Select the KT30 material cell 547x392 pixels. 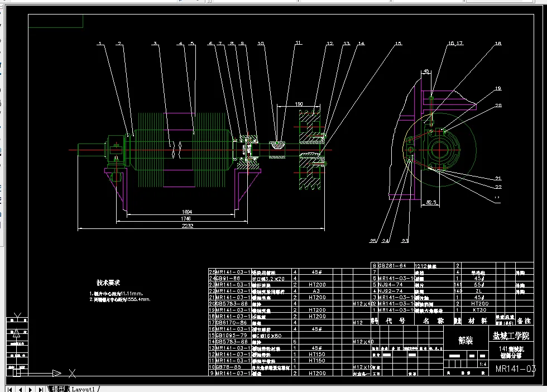[479, 310]
